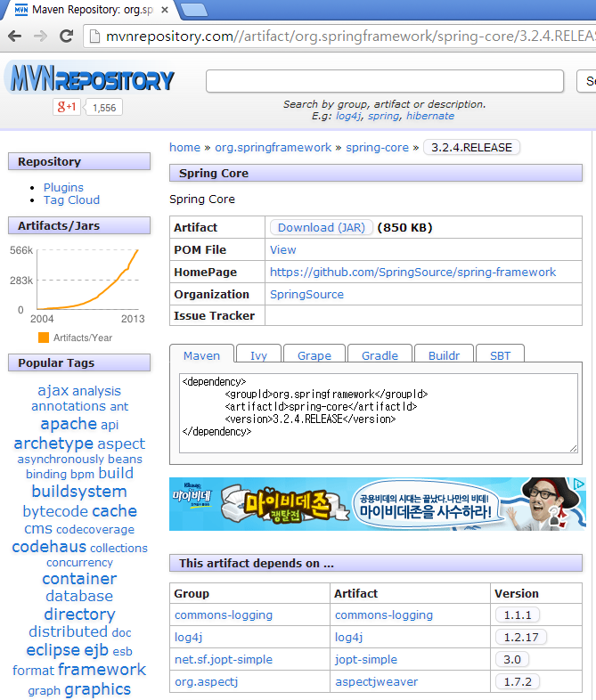Open the SBT dependency tab
Viewport: 596px width, 700px height.
tap(500, 355)
